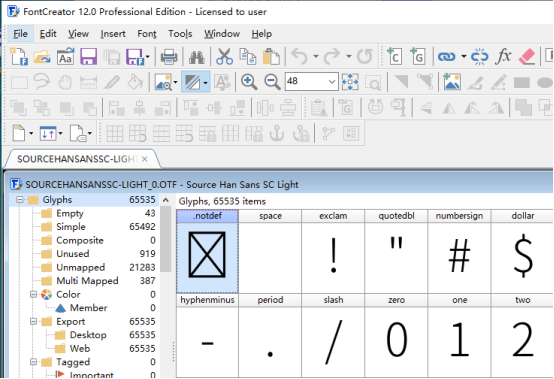
Task: Select the hyphenminus glyph cell
Action: click(207, 336)
